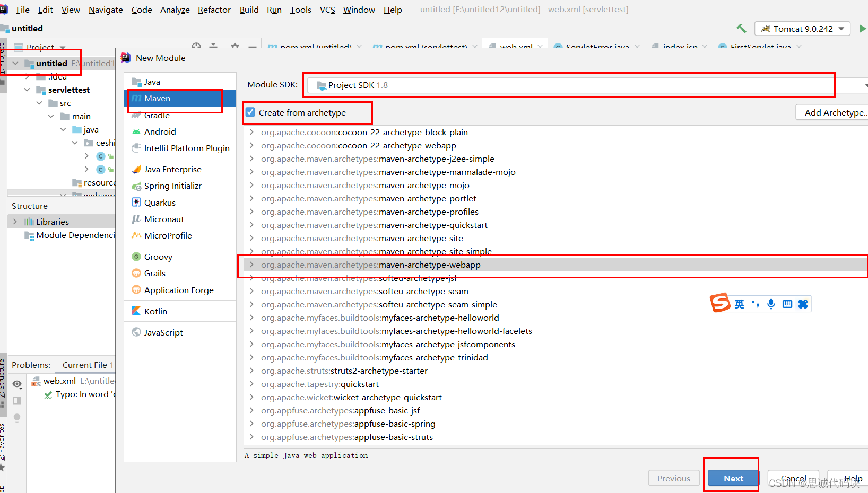Select appfuse-basic-spring archetype row
Screen dimensions: 868x493
(x=555, y=424)
